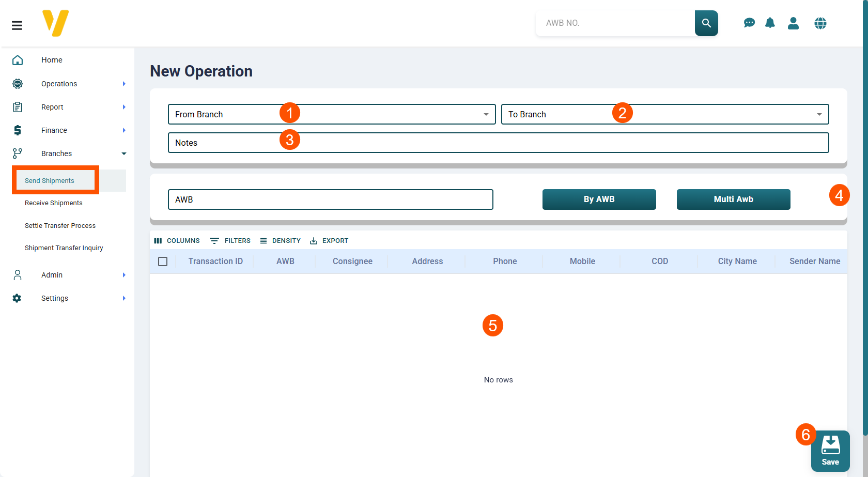Image resolution: width=868 pixels, height=477 pixels.
Task: Toggle the select-all rows checkbox
Action: [x=163, y=261]
